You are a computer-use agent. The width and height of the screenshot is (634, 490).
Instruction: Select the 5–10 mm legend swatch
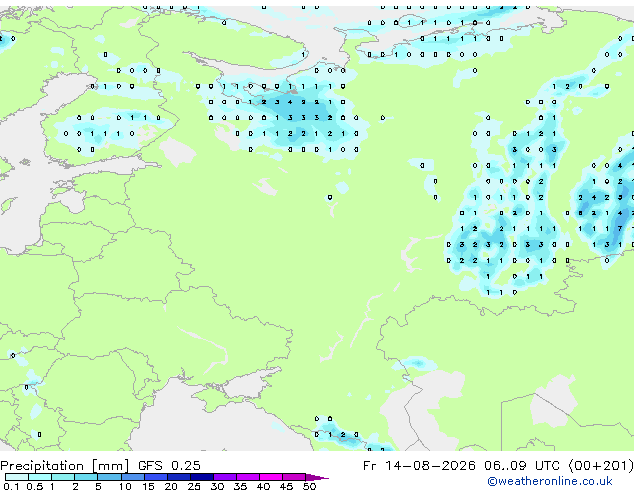[109, 477]
